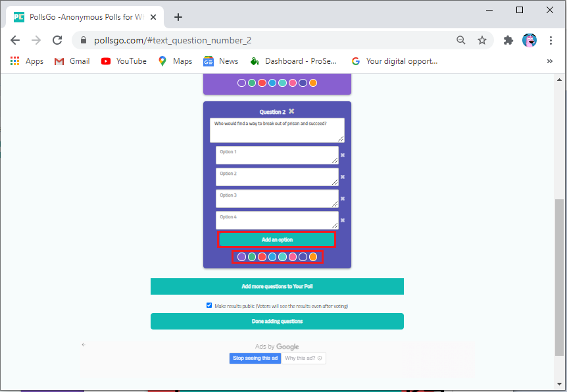This screenshot has height=392, width=567.
Task: Open a new browser tab with plus
Action: (178, 17)
